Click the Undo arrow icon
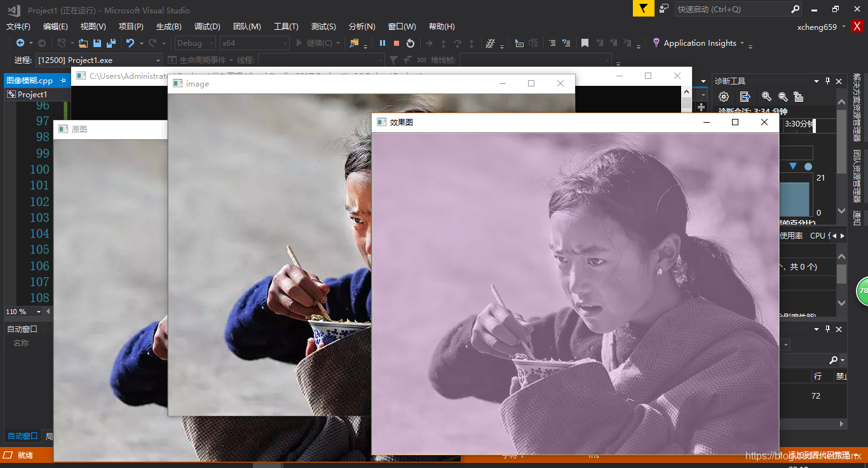This screenshot has width=868, height=468. pos(130,43)
